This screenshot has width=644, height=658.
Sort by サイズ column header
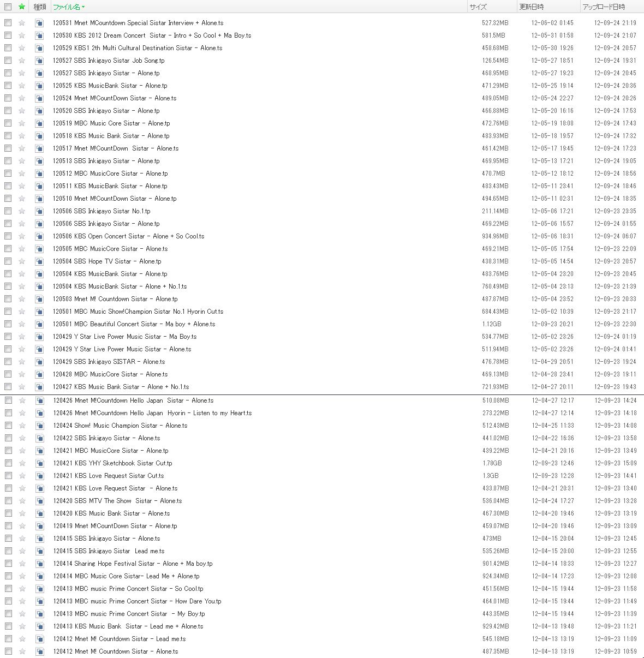tap(478, 7)
